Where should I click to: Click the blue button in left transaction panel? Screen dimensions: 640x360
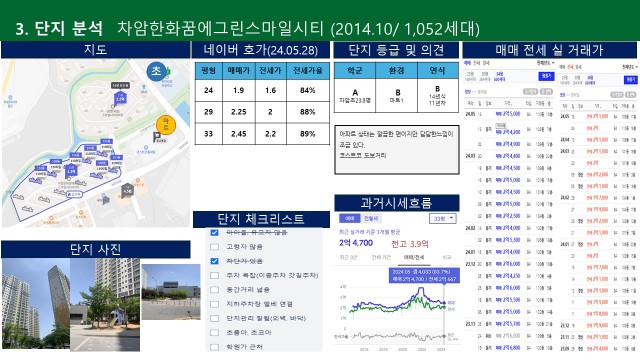[547, 76]
